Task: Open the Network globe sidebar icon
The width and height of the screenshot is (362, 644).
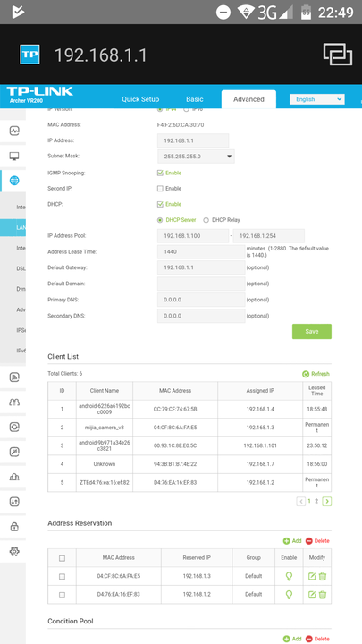Action: (x=14, y=181)
